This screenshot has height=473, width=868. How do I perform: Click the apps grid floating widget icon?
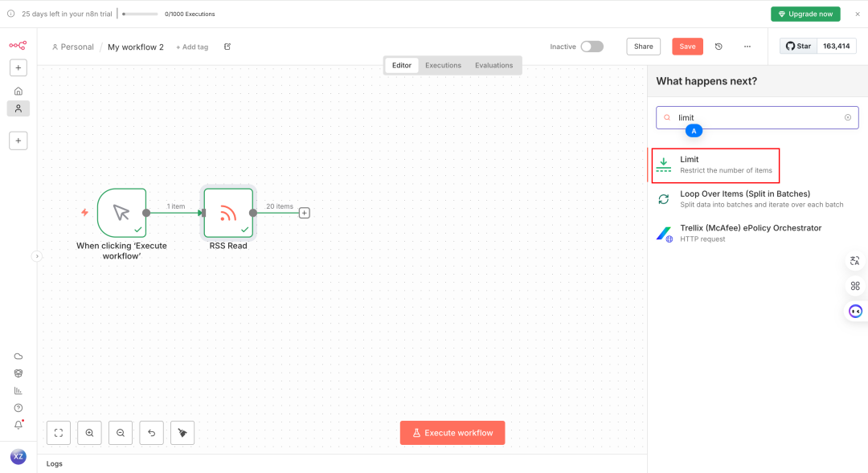855,285
